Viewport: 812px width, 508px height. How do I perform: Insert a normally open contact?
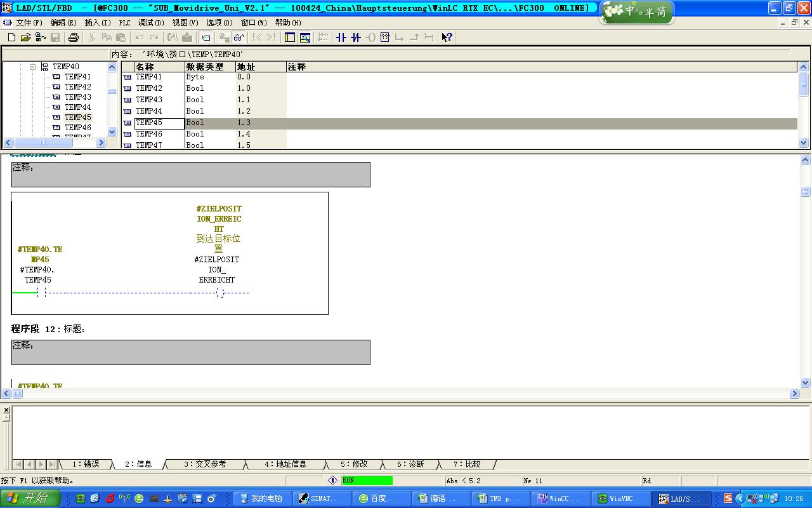pyautogui.click(x=341, y=37)
